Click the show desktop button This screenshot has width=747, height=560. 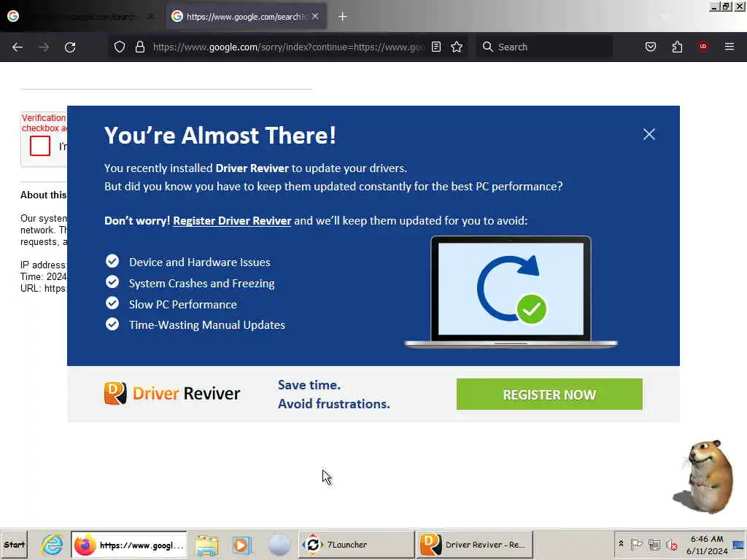739,545
